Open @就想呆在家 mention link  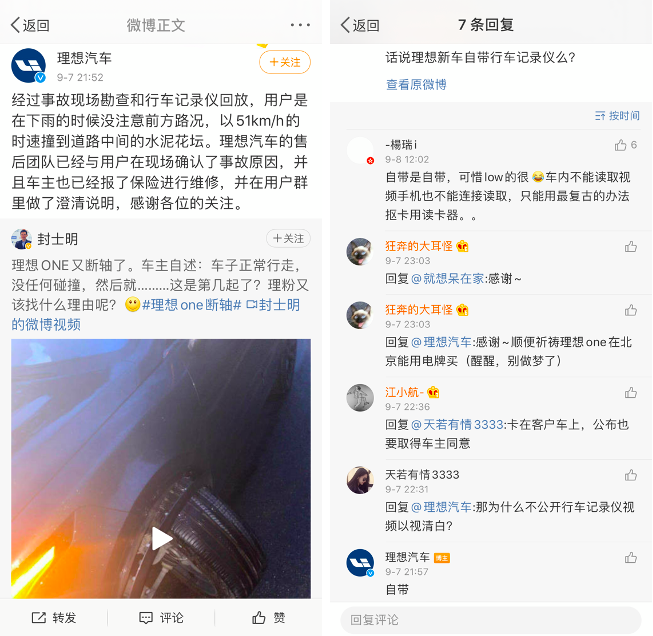coord(448,278)
